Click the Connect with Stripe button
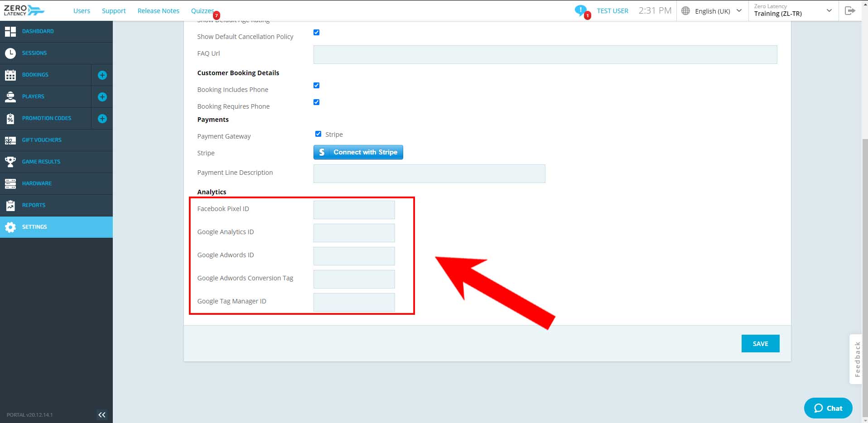 pos(358,152)
